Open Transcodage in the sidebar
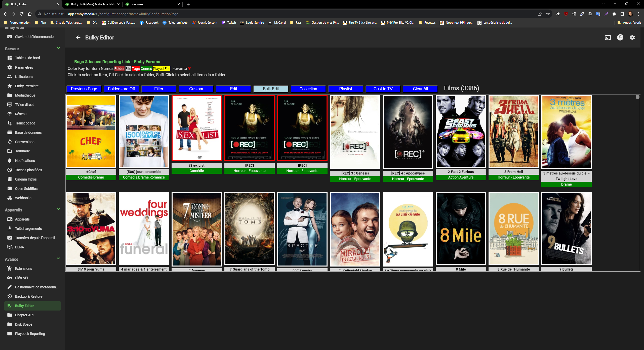The image size is (644, 350). coord(25,123)
